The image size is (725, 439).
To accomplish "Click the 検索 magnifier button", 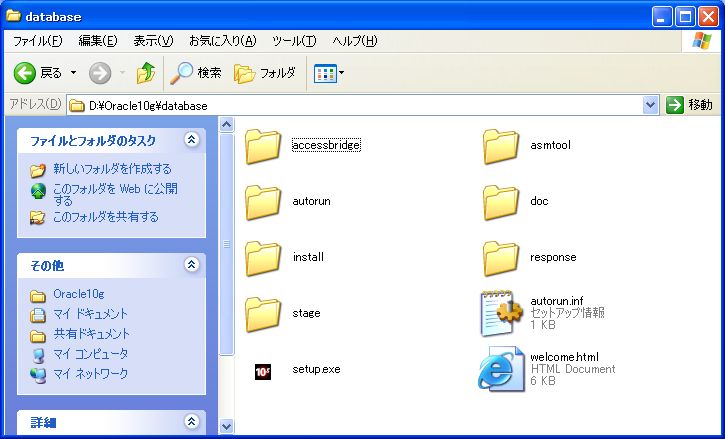I will tap(196, 73).
